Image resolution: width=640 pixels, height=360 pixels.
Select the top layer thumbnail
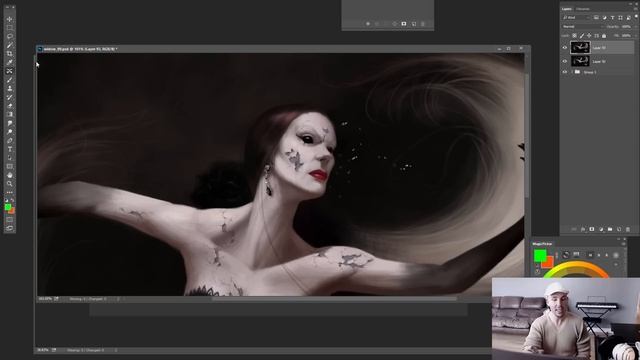pyautogui.click(x=580, y=48)
